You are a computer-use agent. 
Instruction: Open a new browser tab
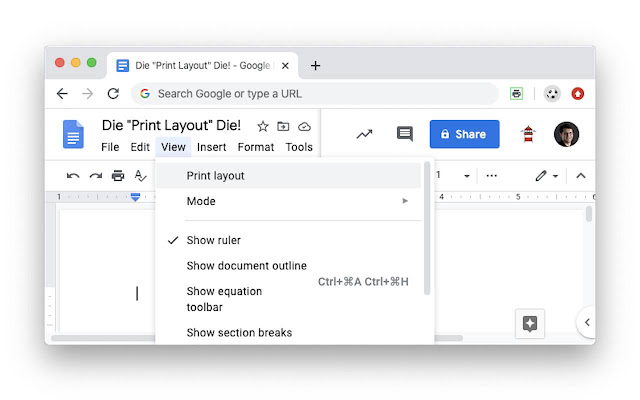point(315,65)
